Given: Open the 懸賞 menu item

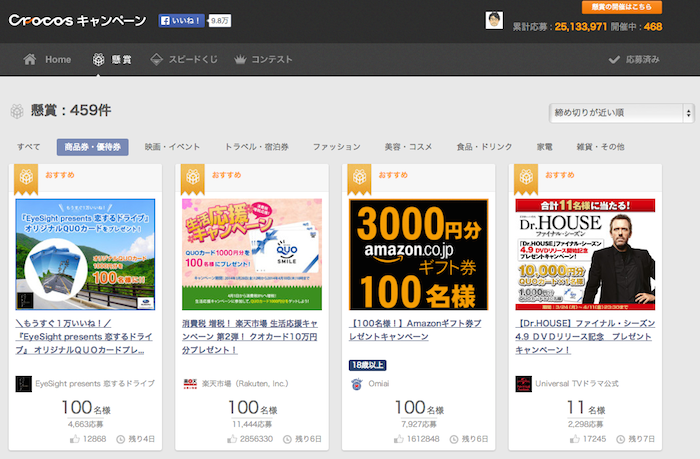Looking at the screenshot, I should coord(121,59).
